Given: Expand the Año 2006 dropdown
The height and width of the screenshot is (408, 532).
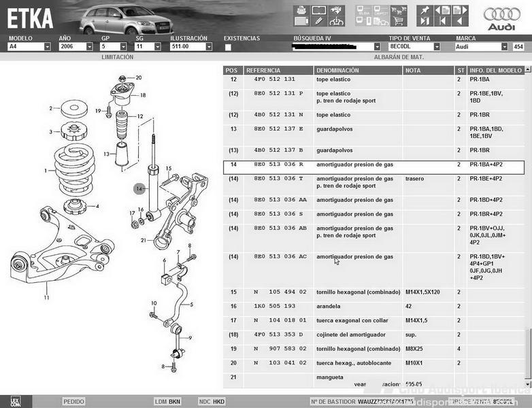Looking at the screenshot, I should tap(90, 46).
